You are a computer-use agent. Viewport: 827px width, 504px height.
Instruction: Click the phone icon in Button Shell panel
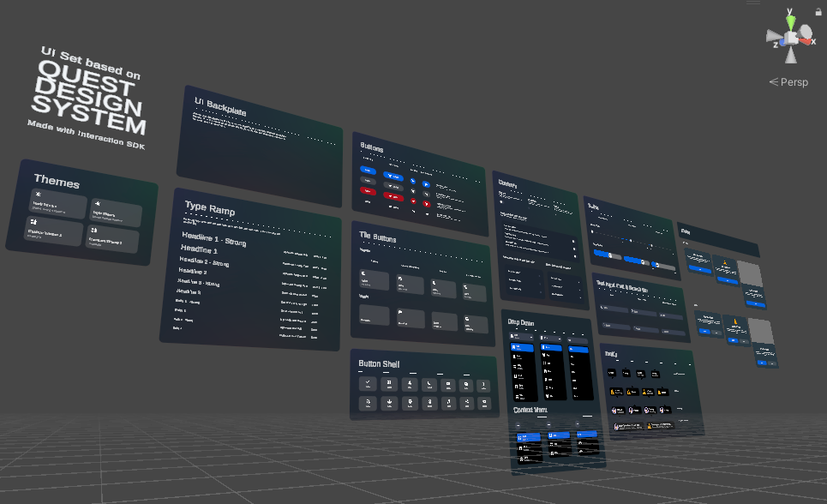click(x=429, y=385)
